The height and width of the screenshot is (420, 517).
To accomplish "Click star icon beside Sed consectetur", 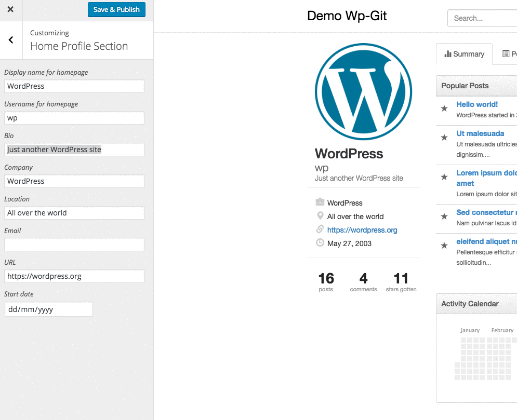I will (444, 216).
